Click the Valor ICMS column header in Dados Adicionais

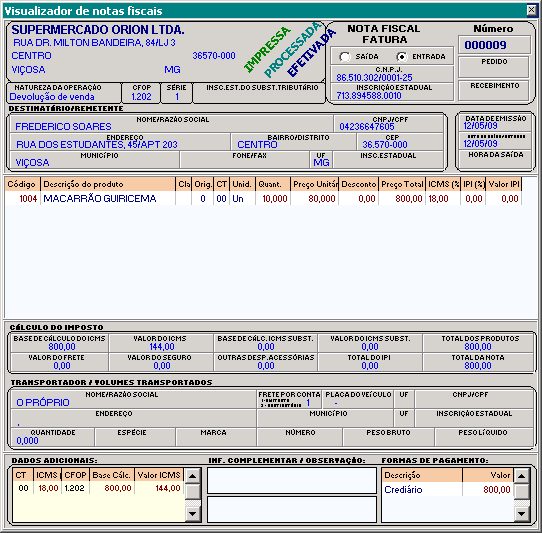click(159, 475)
